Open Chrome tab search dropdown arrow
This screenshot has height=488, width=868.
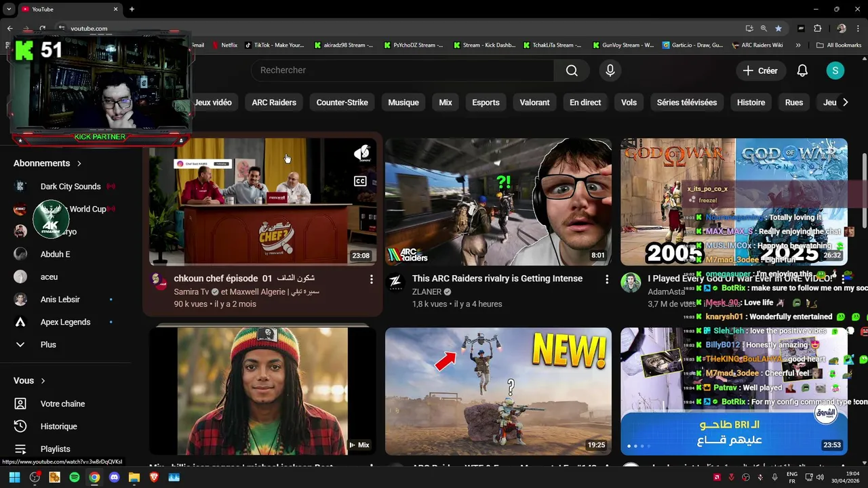[9, 9]
